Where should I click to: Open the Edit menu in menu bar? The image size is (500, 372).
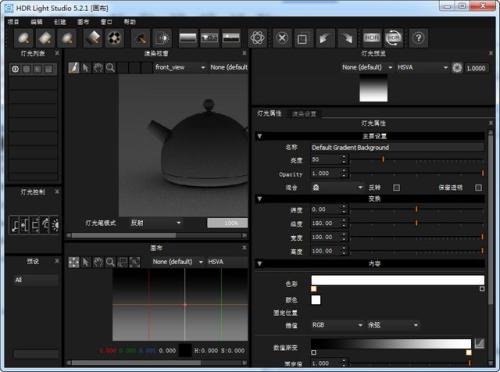[36, 22]
